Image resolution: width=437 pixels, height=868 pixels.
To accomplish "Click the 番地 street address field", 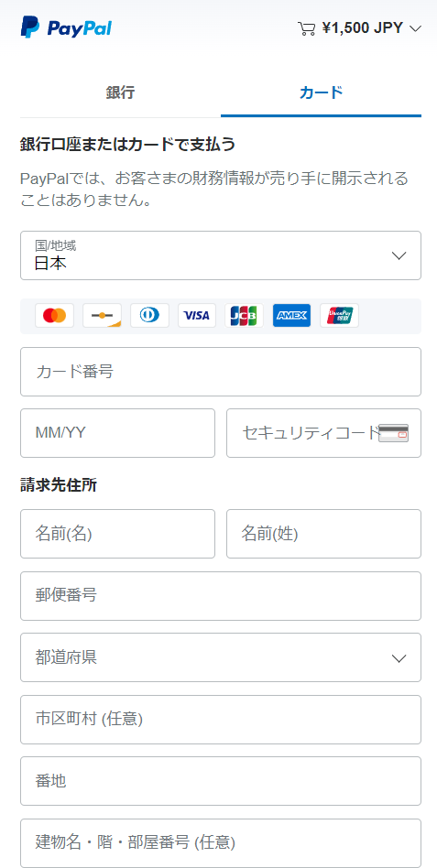I will coord(221,781).
